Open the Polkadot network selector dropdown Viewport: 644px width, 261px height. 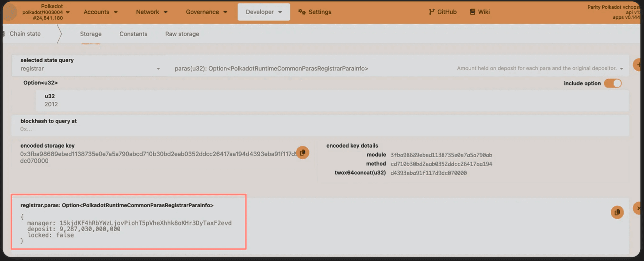(x=68, y=12)
